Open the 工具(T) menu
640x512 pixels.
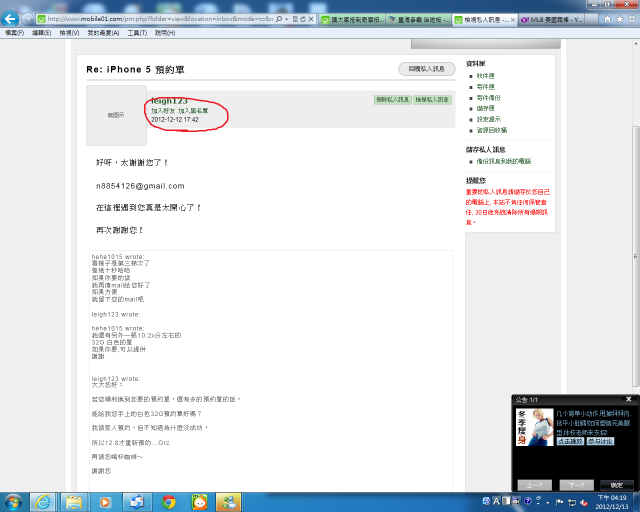(x=137, y=33)
